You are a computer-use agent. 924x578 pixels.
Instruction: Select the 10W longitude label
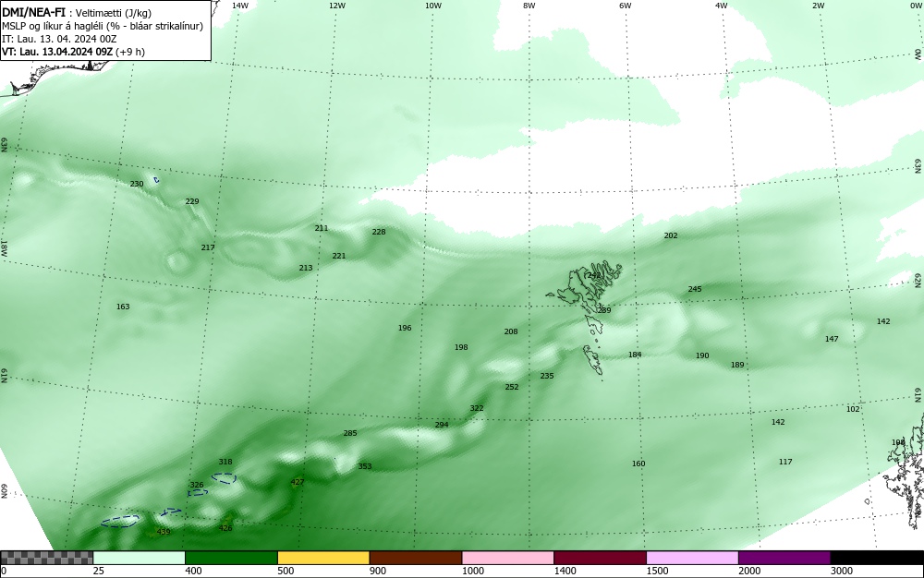point(433,6)
